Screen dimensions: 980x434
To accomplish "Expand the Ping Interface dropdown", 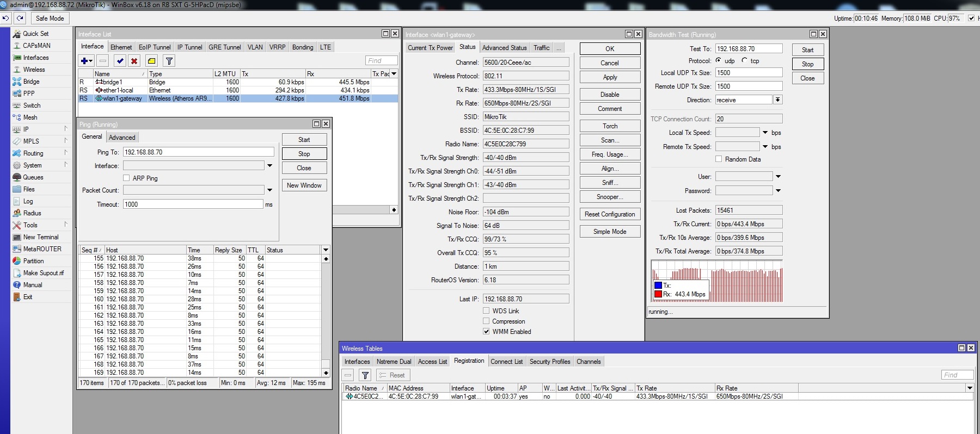I will coord(269,166).
